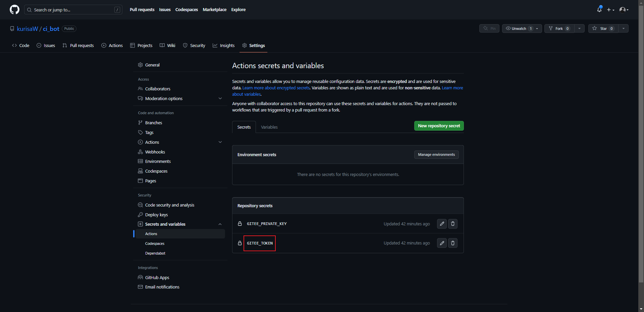Viewport: 644px width, 312px height.
Task: Open the GitHub home logo
Action: 14,10
